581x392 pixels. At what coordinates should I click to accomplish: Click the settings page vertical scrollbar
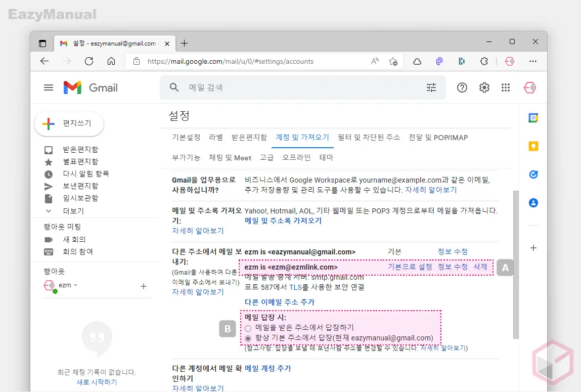point(515,265)
